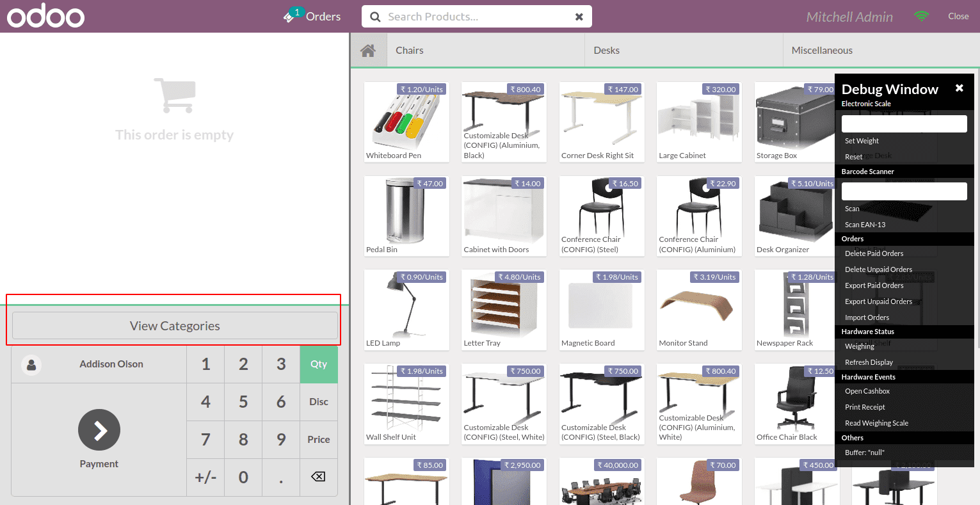This screenshot has height=505, width=980.
Task: Click Delete Paid Orders
Action: click(874, 253)
